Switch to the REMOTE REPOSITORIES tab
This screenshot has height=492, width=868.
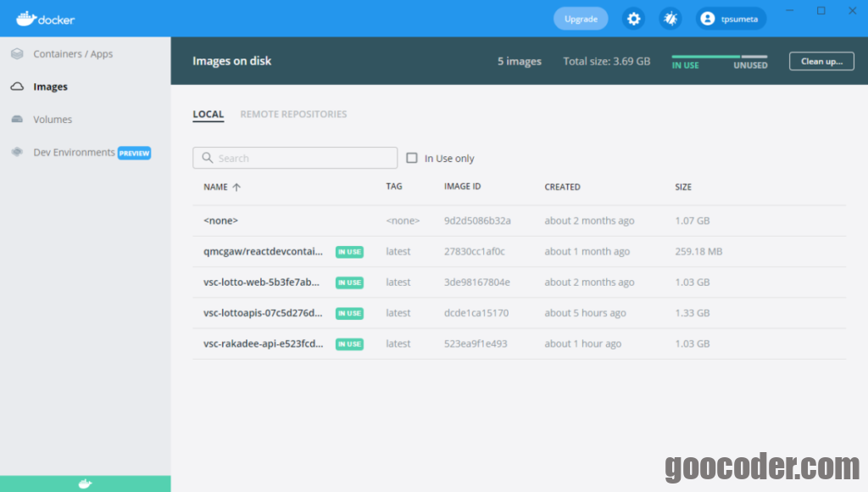coord(293,115)
